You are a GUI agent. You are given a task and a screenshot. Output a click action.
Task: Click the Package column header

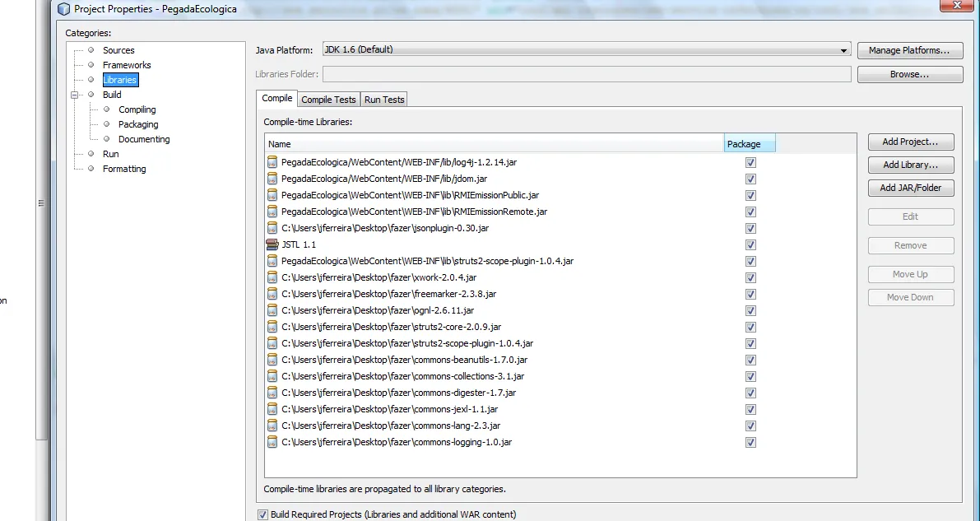(750, 144)
